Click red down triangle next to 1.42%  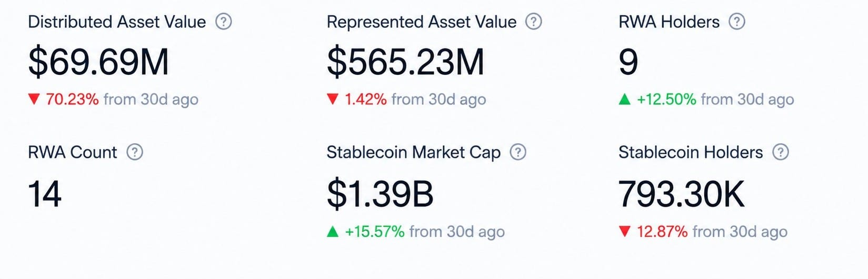coord(333,99)
